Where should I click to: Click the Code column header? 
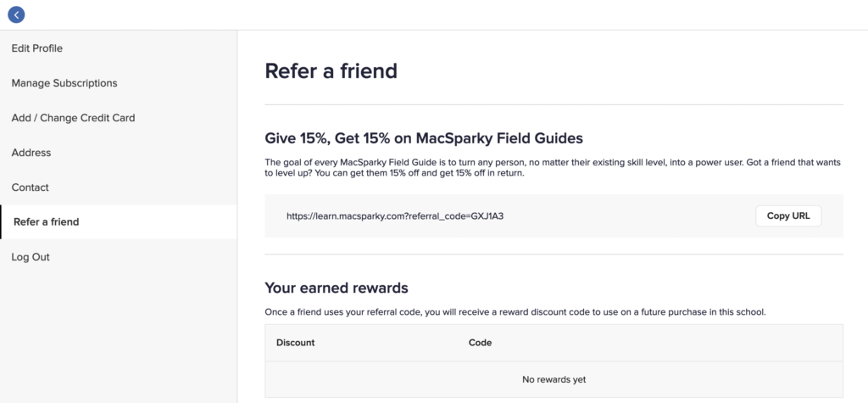[x=480, y=343]
